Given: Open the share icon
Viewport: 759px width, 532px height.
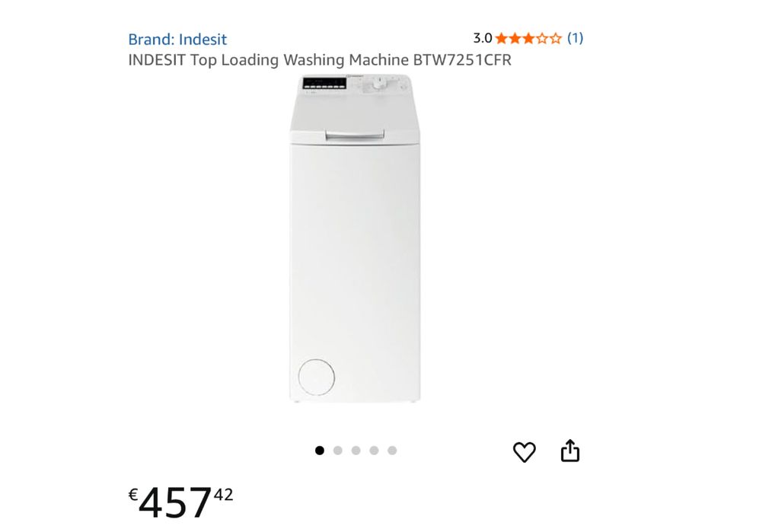Looking at the screenshot, I should 570,451.
